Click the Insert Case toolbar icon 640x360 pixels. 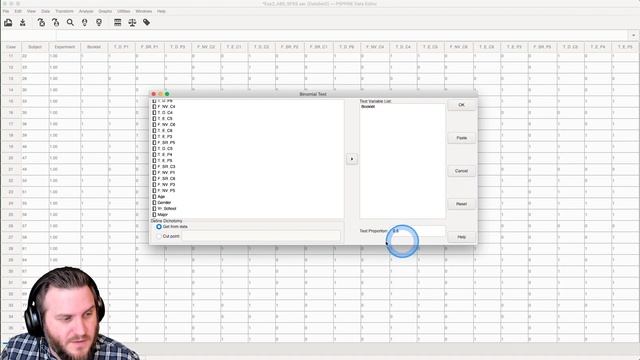click(84, 22)
